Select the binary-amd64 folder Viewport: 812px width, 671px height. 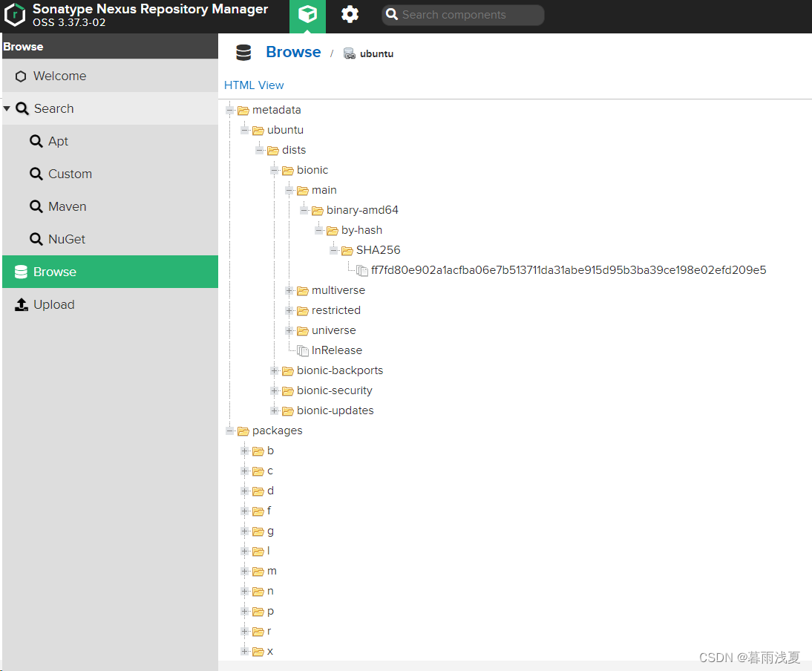click(x=362, y=210)
